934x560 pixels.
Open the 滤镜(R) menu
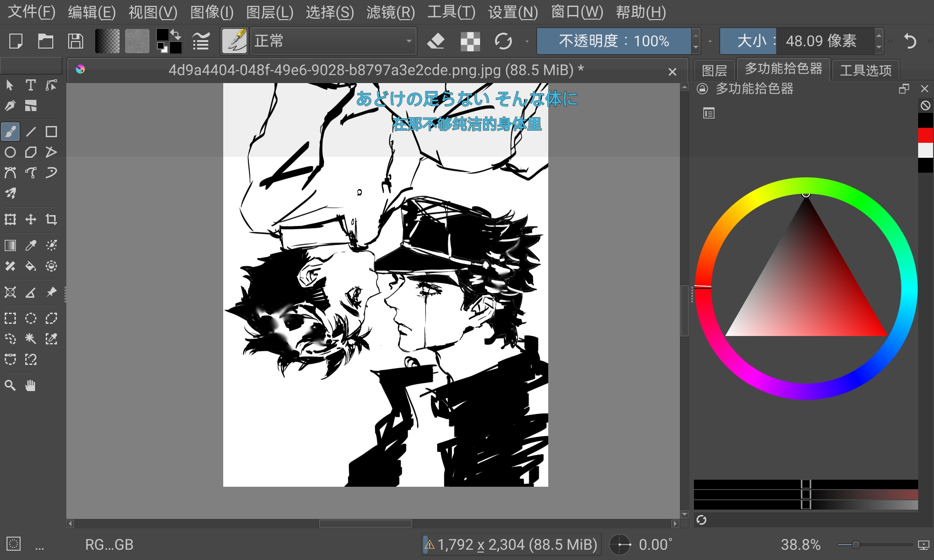[x=390, y=12]
